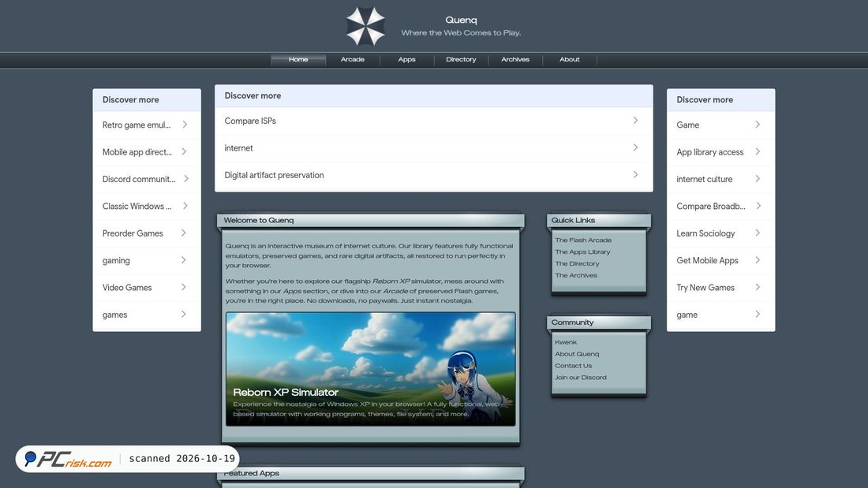Click chevron beside Discord communit...
Viewport: 868px width, 488px height.
coord(186,179)
